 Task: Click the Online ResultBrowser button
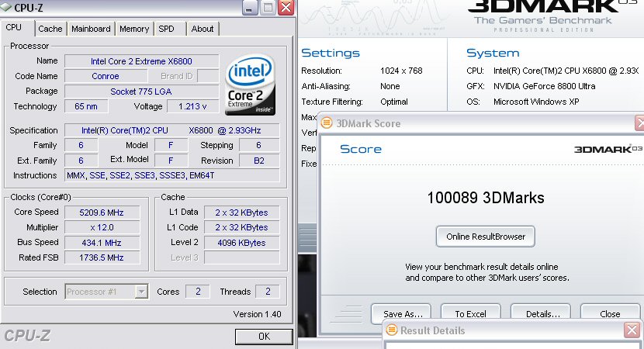click(486, 237)
